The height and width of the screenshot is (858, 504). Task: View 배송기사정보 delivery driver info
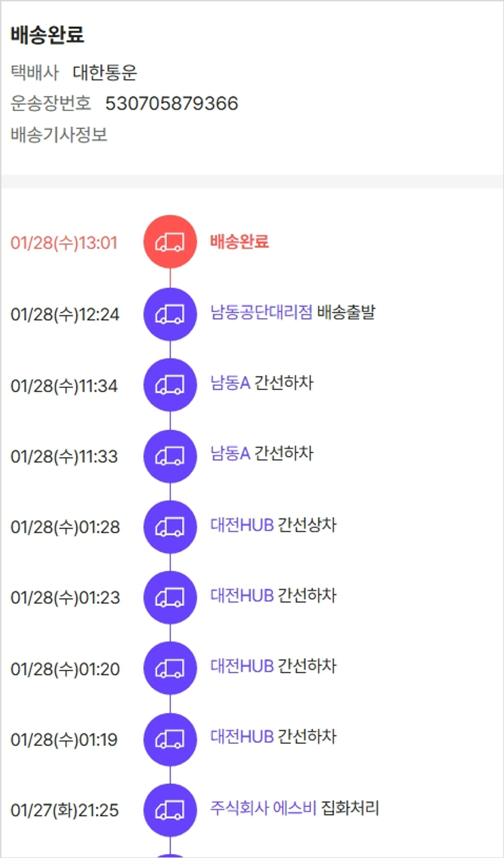click(x=59, y=135)
